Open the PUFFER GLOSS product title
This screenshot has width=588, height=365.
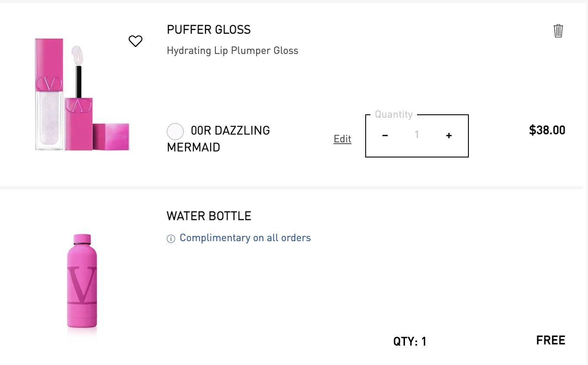(x=209, y=30)
